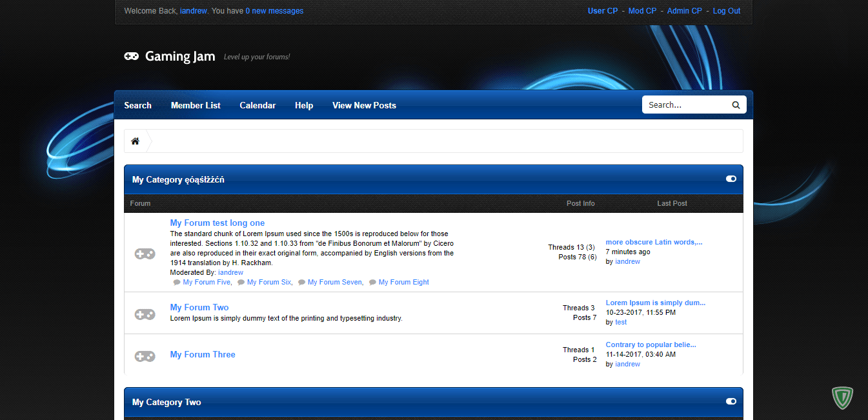This screenshot has height=420, width=868.
Task: Select View New Posts in navigation
Action: (364, 105)
